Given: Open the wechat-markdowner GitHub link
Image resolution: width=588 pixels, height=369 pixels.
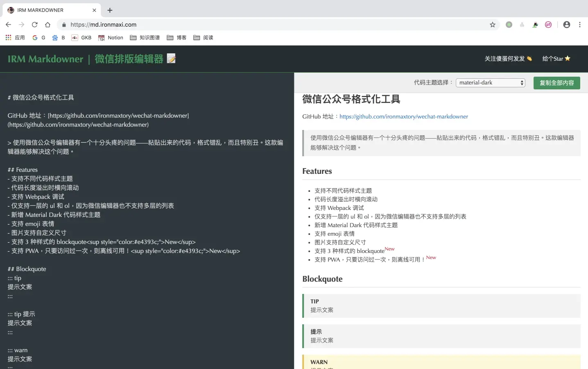Looking at the screenshot, I should tap(403, 116).
